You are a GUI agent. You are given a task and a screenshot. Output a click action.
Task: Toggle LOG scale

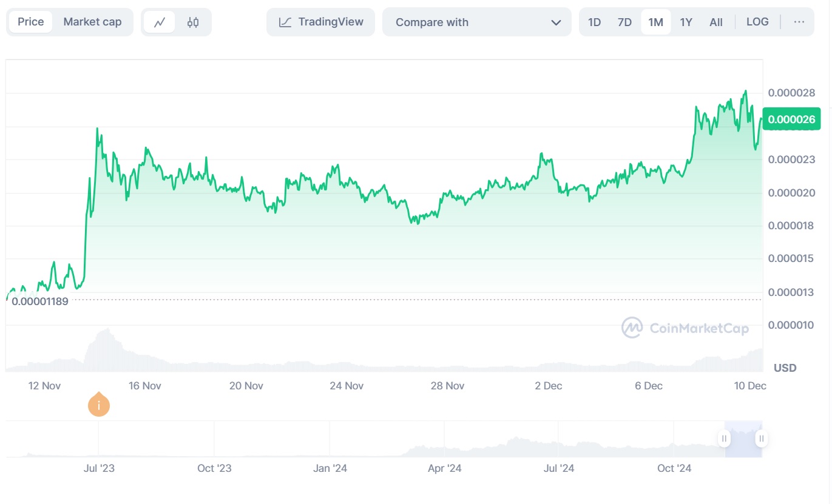tap(757, 22)
